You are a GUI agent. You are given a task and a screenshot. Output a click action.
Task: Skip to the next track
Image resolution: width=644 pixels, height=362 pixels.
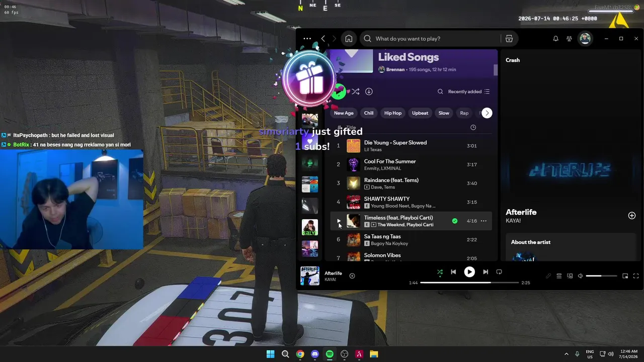coord(486,272)
